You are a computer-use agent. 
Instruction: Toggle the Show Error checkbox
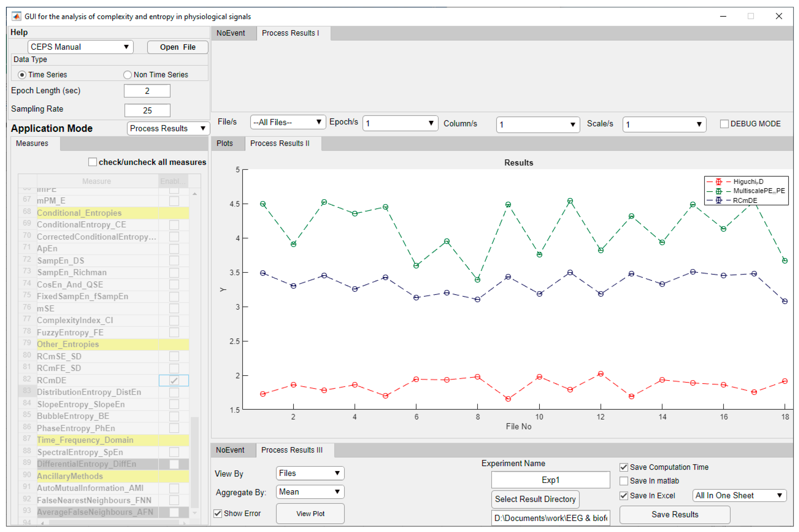[218, 513]
